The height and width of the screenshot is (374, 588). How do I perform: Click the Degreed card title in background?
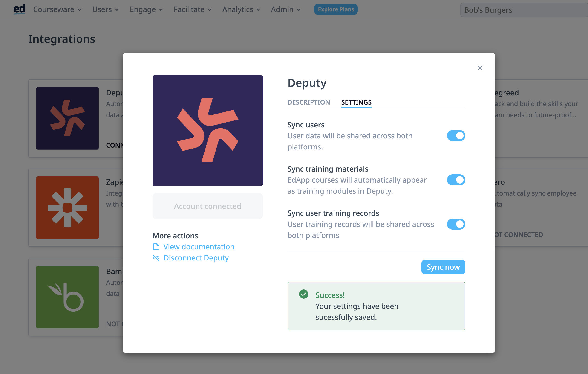tap(507, 93)
